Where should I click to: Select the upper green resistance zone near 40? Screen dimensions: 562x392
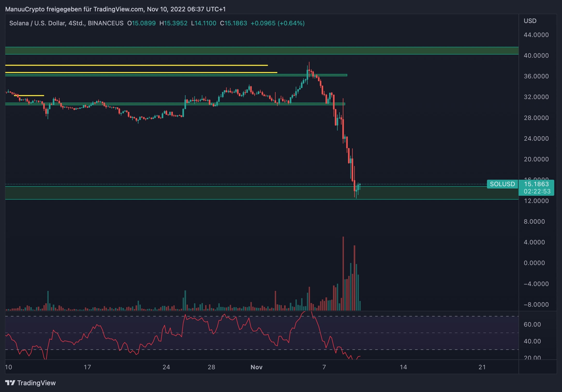coord(262,51)
